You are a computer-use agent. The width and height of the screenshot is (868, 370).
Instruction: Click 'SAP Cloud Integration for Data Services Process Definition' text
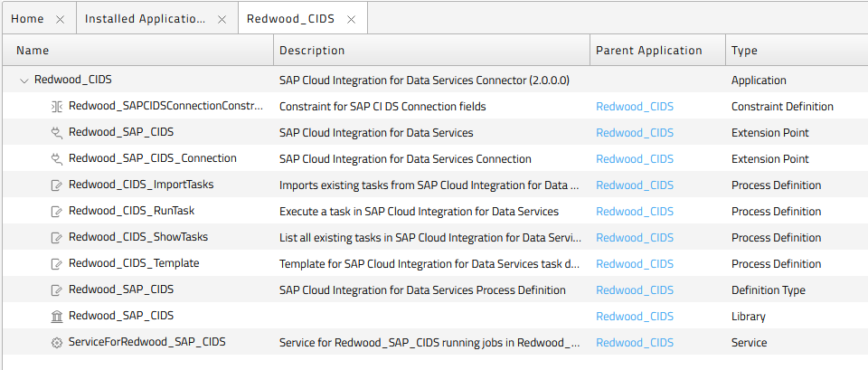click(422, 290)
